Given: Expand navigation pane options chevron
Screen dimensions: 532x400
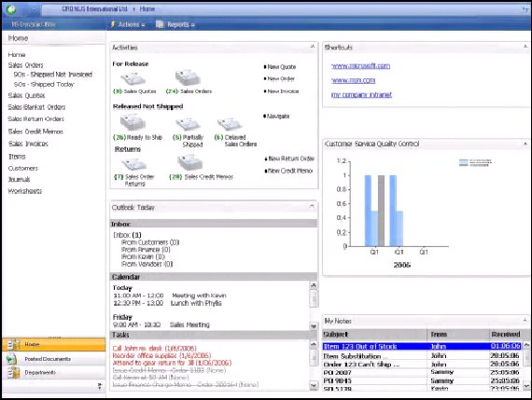Looking at the screenshot, I should pyautogui.click(x=100, y=386).
